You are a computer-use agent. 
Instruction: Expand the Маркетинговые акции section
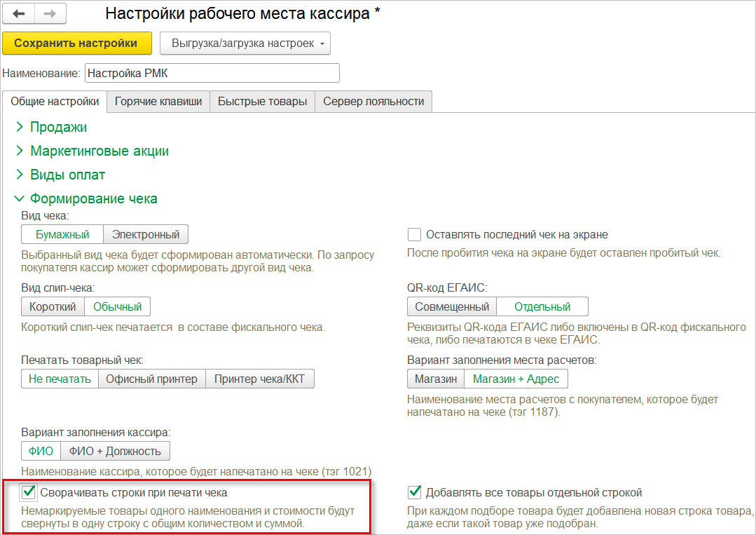99,151
